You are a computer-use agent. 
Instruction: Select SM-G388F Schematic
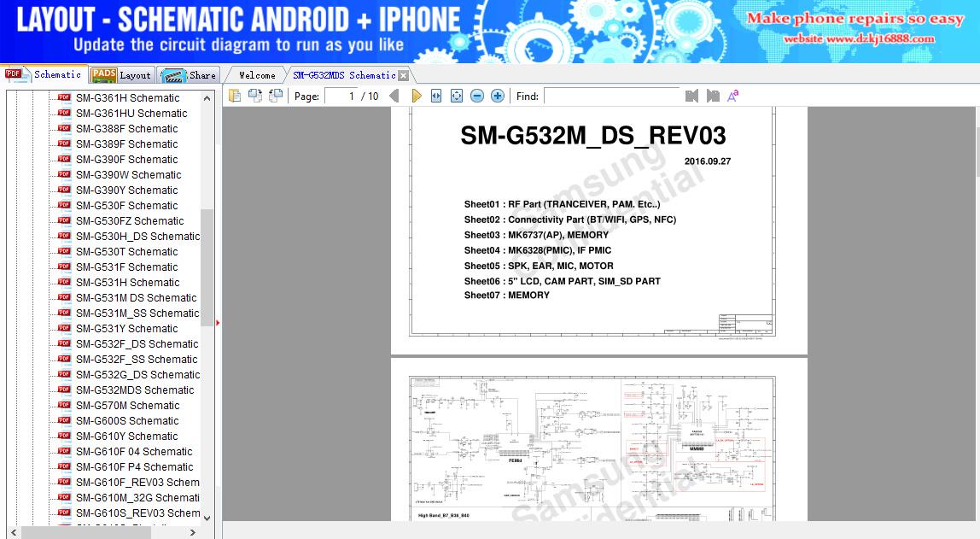[x=127, y=129]
